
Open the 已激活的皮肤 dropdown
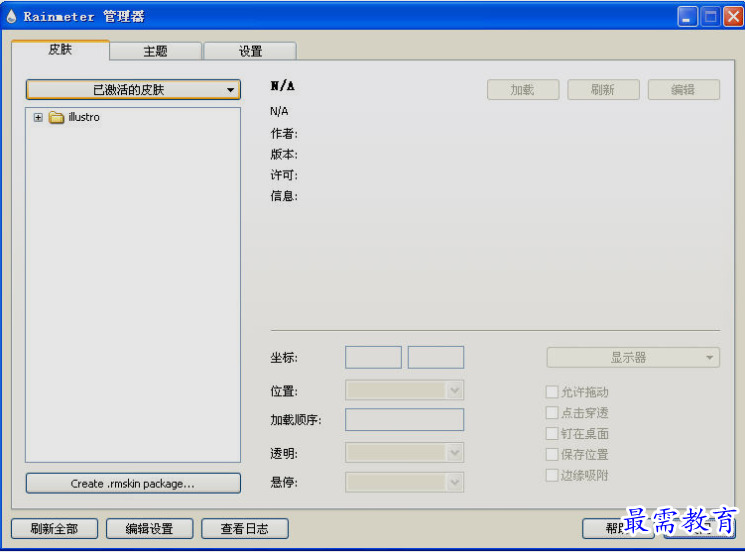tap(133, 89)
